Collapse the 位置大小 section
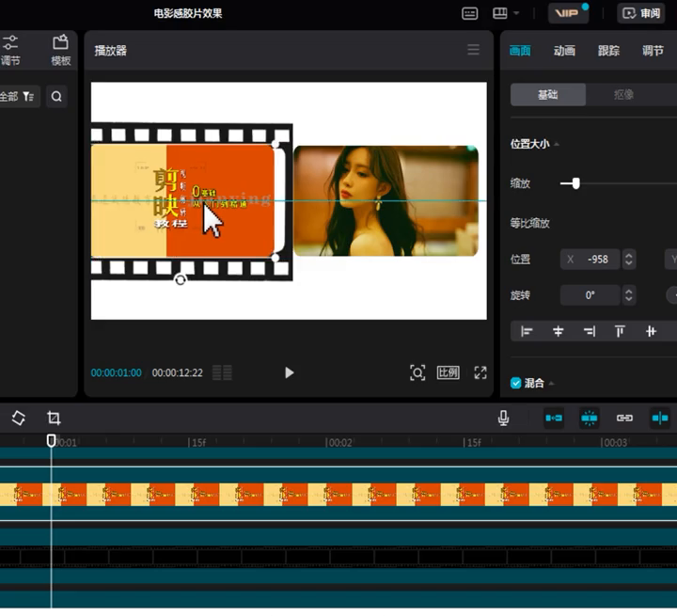 coord(557,144)
